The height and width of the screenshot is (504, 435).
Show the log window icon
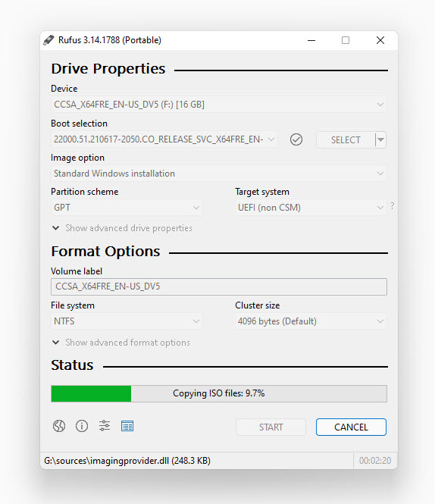pyautogui.click(x=127, y=426)
